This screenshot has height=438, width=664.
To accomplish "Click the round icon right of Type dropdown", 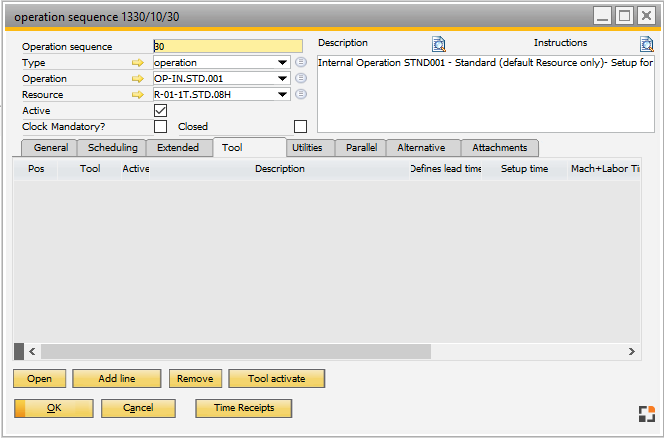I will coord(301,62).
